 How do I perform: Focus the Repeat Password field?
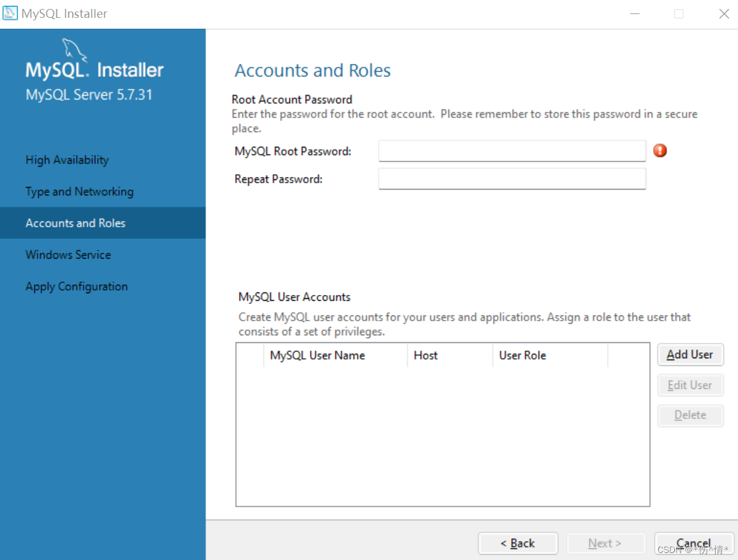click(512, 179)
